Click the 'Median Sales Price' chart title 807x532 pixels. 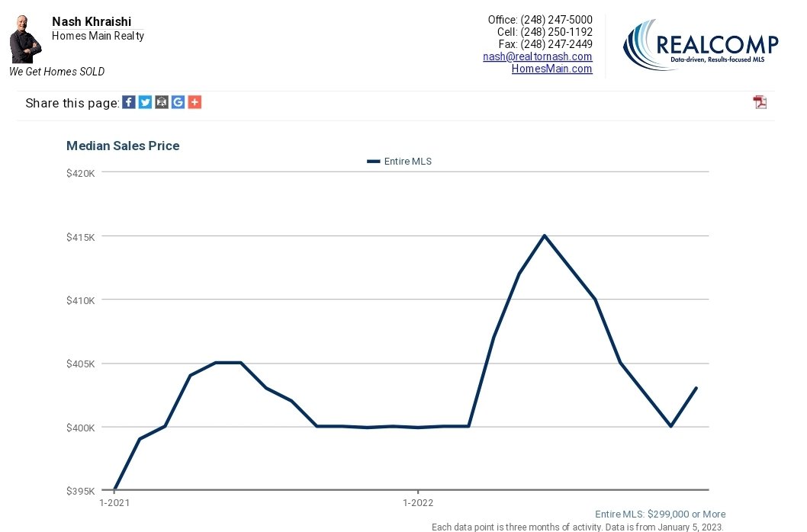[123, 146]
